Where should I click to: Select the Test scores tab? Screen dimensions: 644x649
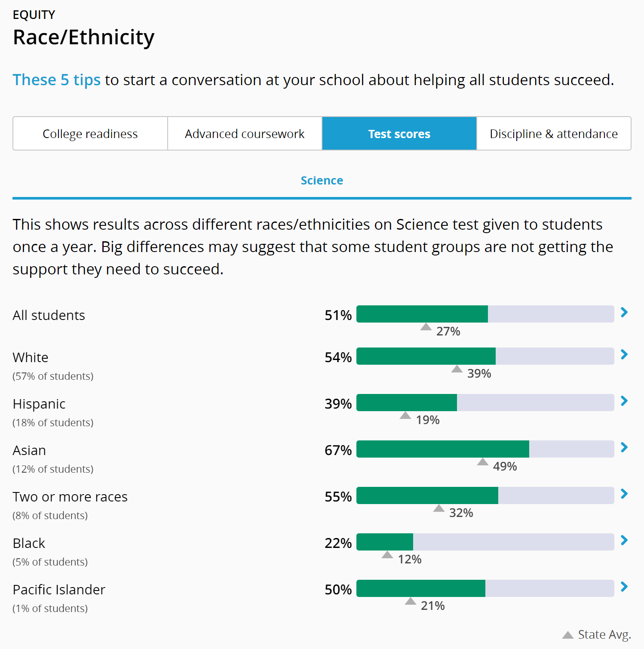tap(399, 134)
